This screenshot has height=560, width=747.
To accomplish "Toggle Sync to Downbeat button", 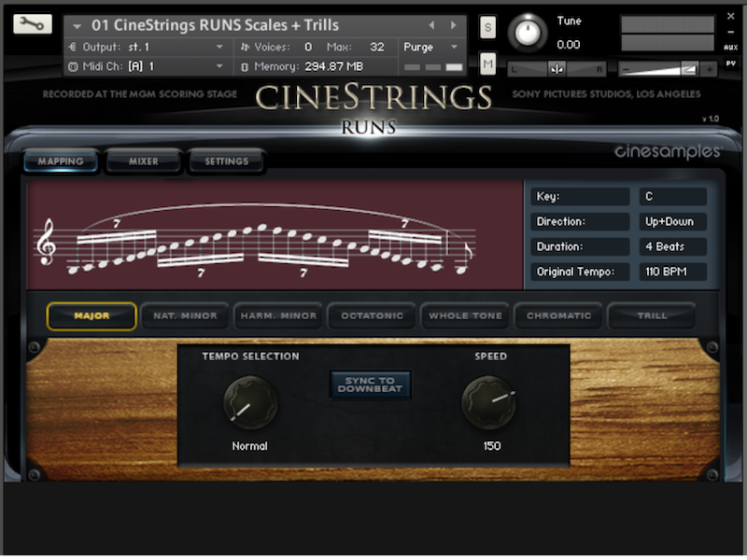I will point(370,385).
